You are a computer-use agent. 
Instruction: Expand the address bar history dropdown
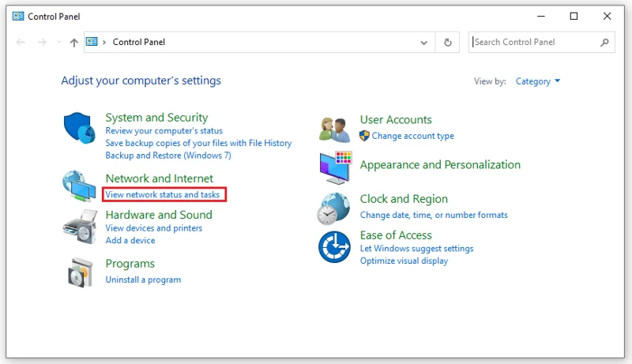[423, 43]
